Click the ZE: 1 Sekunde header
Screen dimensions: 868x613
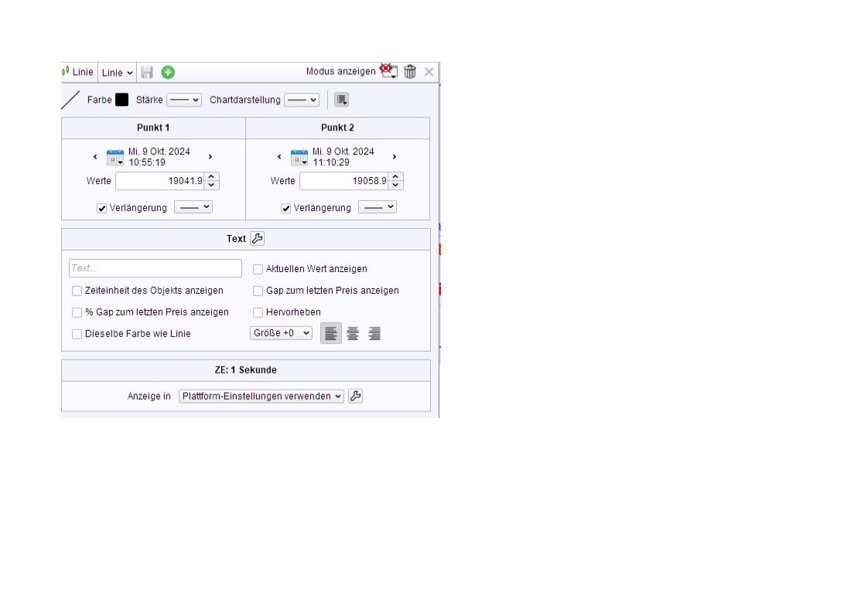[x=246, y=370]
